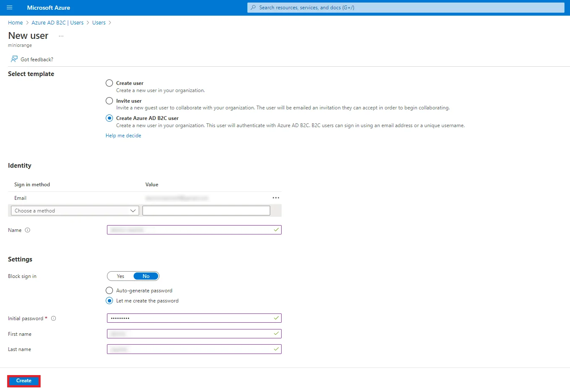Open the ellipsis menu next to Email value
The height and width of the screenshot is (392, 570).
(x=276, y=198)
